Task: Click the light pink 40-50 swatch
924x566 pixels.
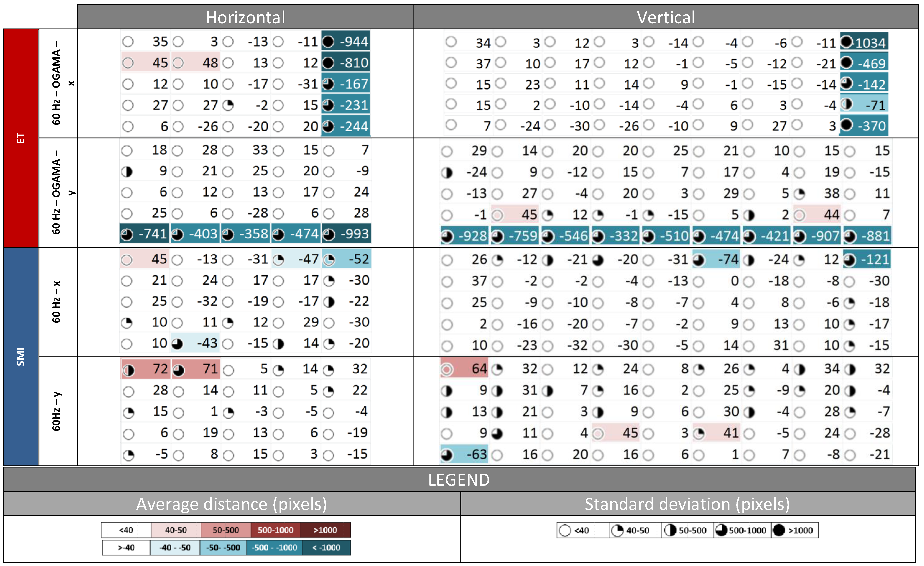Action: [x=175, y=530]
